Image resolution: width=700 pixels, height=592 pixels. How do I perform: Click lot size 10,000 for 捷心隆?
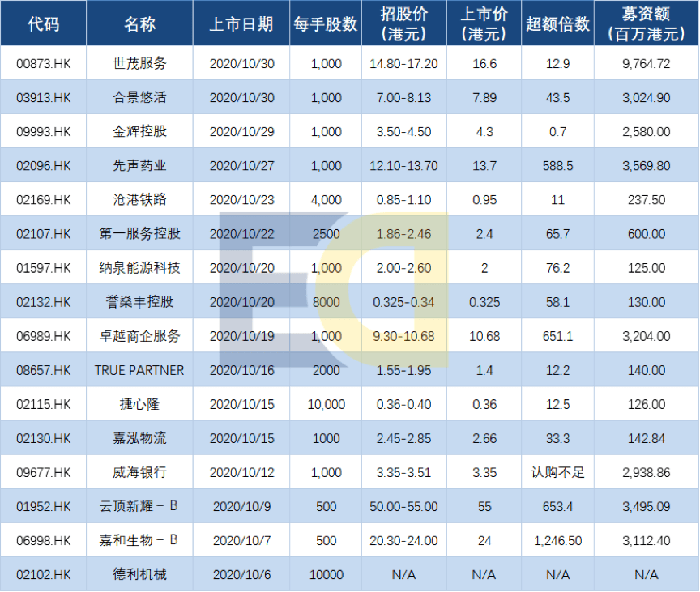pyautogui.click(x=327, y=404)
